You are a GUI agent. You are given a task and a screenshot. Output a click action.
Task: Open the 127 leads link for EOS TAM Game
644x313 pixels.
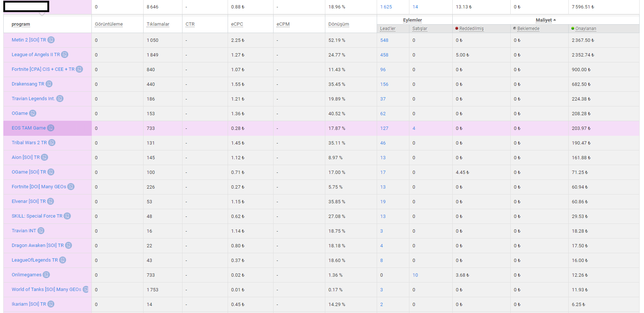[x=384, y=128]
